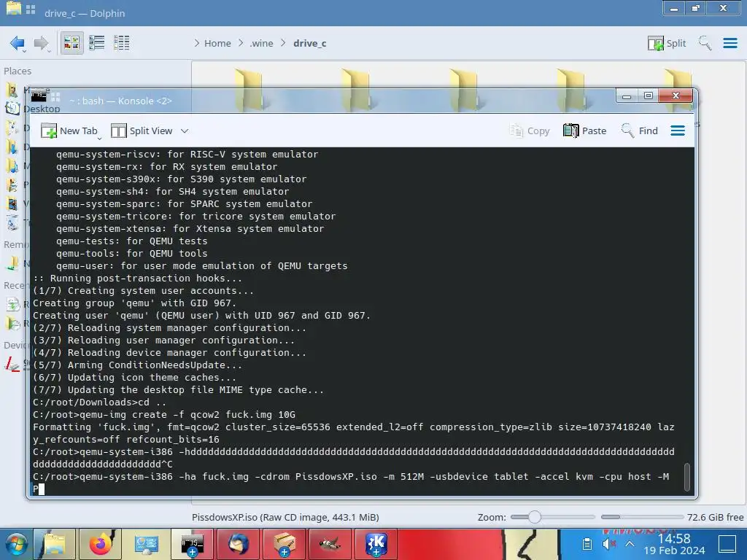Open System Settings taskbar icon
The height and width of the screenshot is (560, 747).
pyautogui.click(x=146, y=544)
